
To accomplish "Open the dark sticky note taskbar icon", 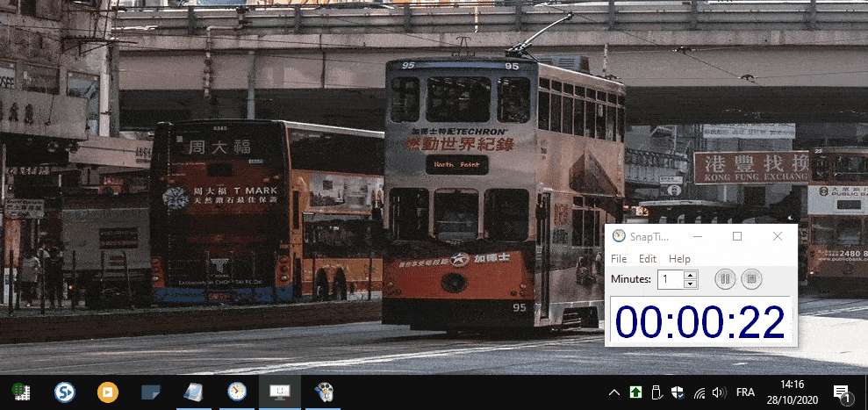I will (x=151, y=392).
